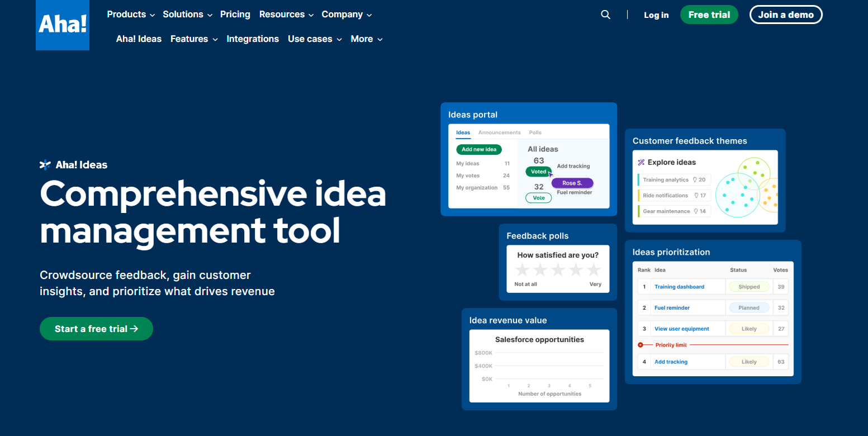Click the Shipped status badge
Image resolution: width=868 pixels, height=436 pixels.
[x=749, y=287]
